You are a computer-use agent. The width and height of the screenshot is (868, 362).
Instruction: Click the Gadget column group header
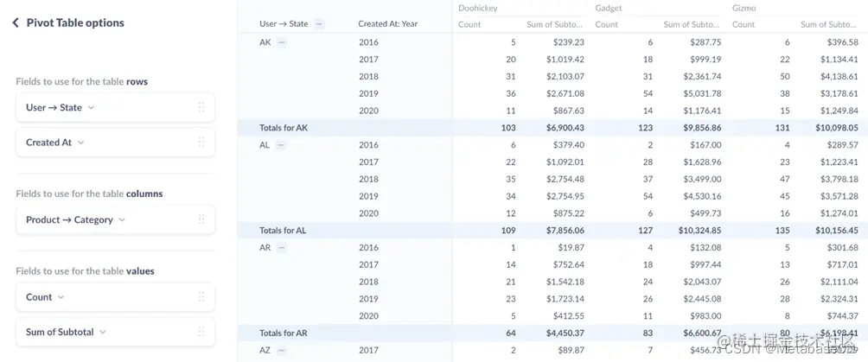(609, 9)
